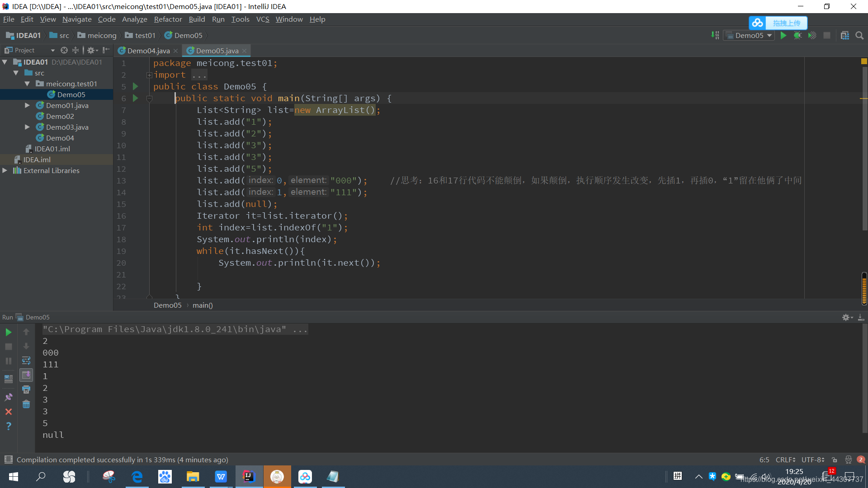Click the toolbar Stop square icon
This screenshot has height=488, width=868.
click(x=827, y=35)
